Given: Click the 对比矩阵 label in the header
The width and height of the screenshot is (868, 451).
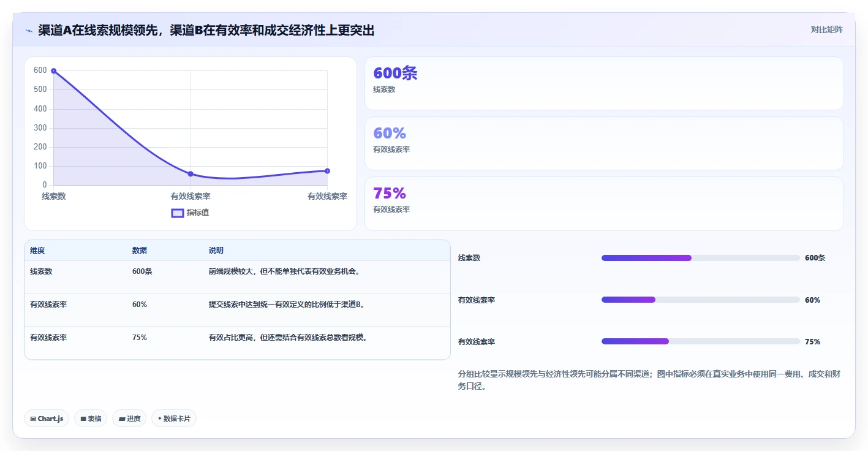Looking at the screenshot, I should 826,29.
